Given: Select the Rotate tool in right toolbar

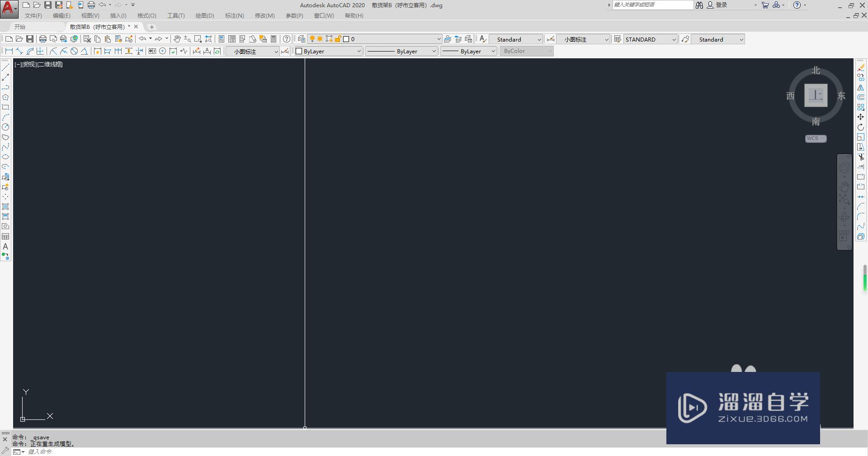Looking at the screenshot, I should click(x=861, y=127).
